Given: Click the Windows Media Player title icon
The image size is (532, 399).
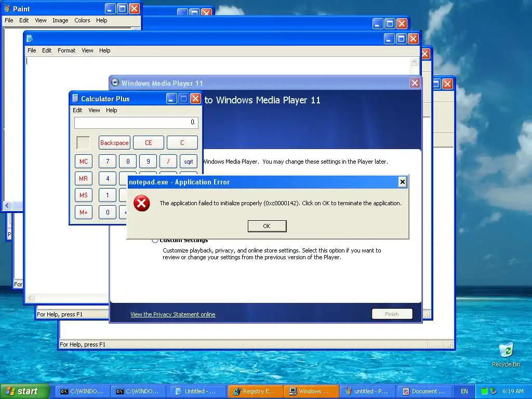Looking at the screenshot, I should point(115,83).
